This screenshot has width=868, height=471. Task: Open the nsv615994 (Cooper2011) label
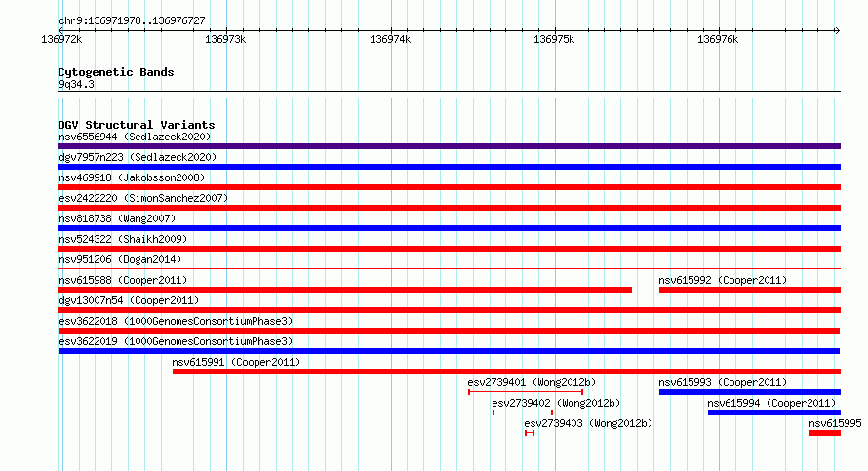[771, 403]
